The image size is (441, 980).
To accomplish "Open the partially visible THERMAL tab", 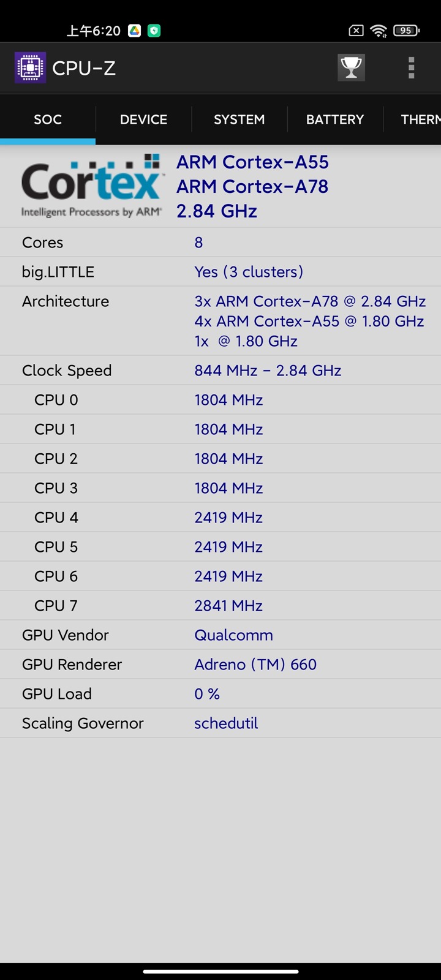I will [420, 119].
